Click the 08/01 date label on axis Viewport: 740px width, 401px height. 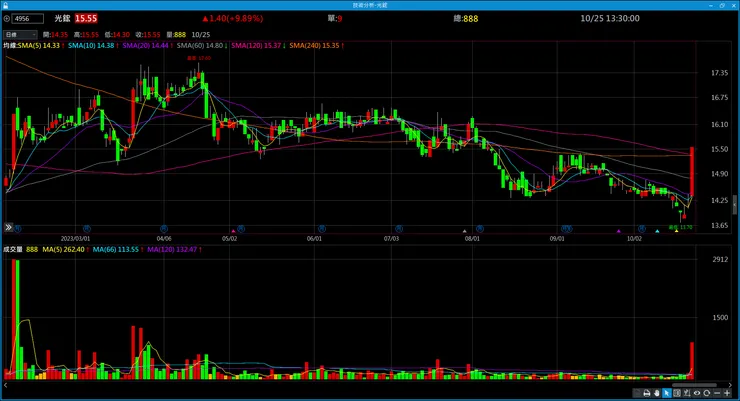[x=472, y=239]
